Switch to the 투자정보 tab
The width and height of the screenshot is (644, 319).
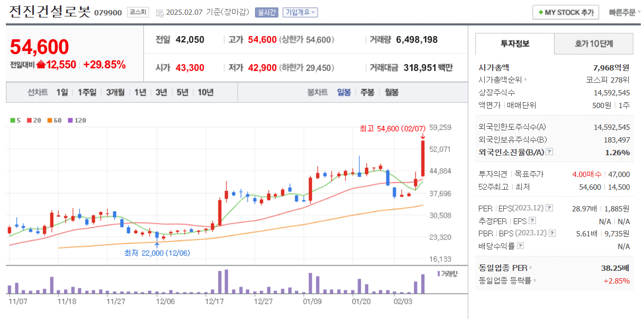pos(515,43)
